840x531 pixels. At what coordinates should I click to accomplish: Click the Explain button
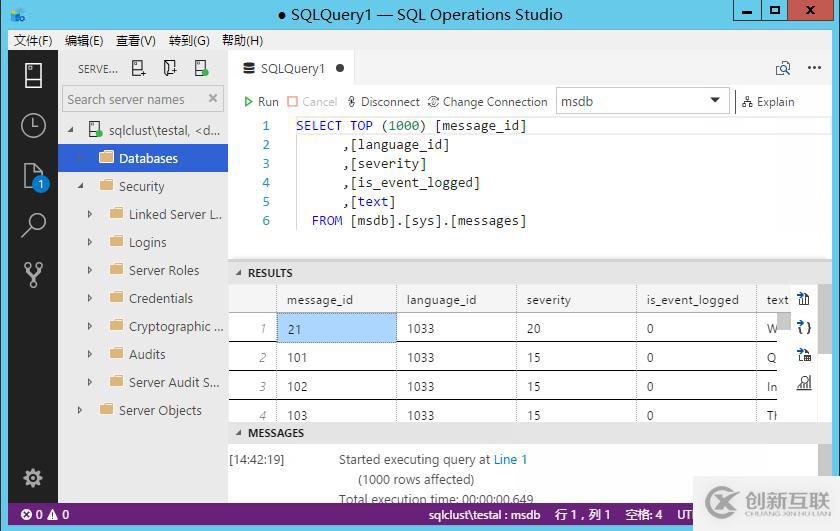[768, 102]
